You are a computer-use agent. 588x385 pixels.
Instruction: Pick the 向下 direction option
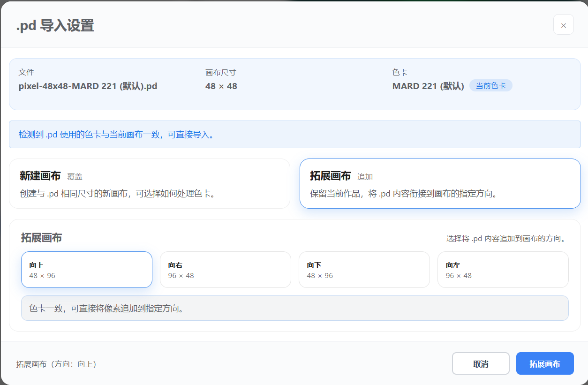pyautogui.click(x=364, y=270)
